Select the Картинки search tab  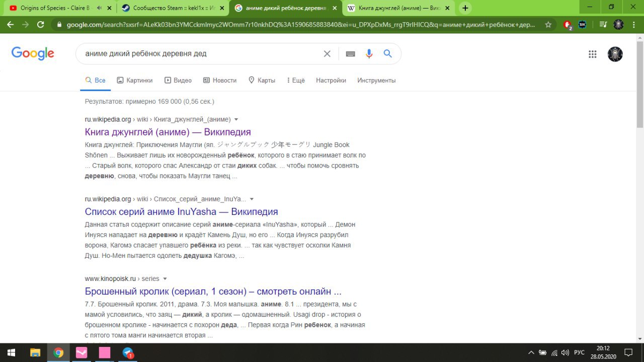point(135,81)
